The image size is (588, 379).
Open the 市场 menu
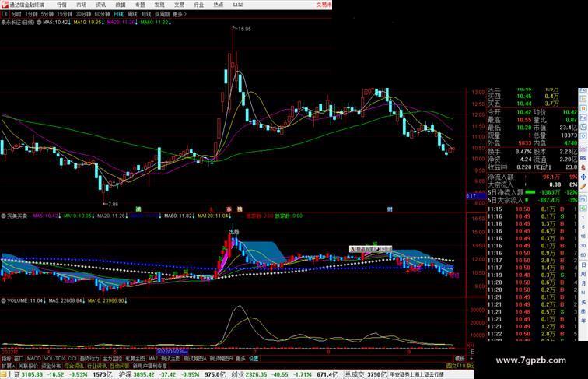pyautogui.click(x=81, y=5)
